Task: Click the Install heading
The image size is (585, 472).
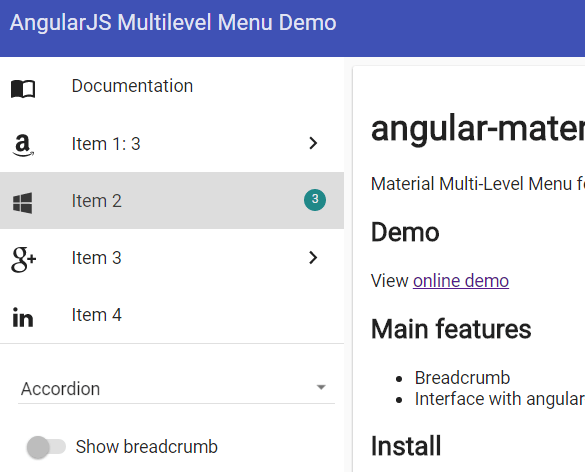Action: pos(406,446)
